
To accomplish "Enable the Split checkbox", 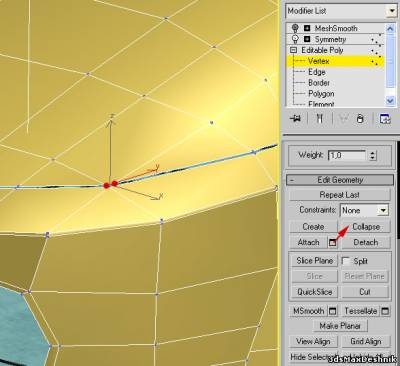I will pyautogui.click(x=346, y=261).
